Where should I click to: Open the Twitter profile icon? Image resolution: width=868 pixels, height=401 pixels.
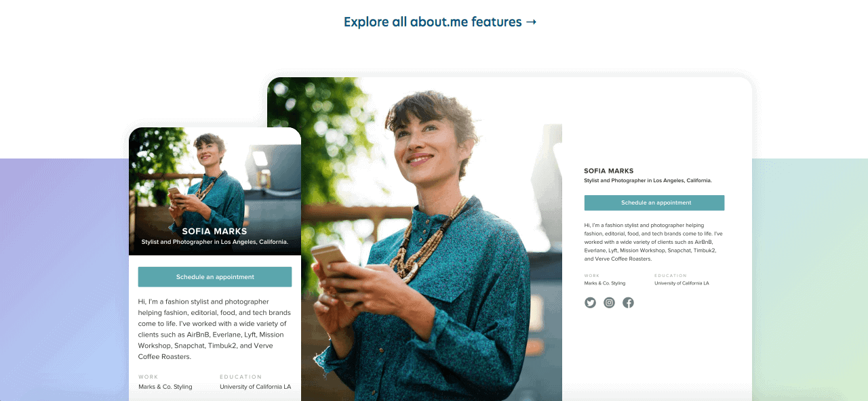click(x=590, y=303)
